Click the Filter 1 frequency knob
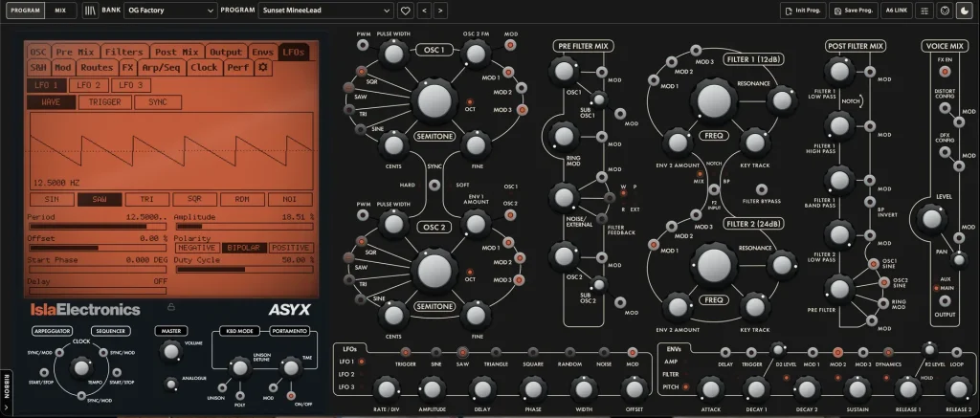Screen dimensions: 980x418 tap(714, 101)
